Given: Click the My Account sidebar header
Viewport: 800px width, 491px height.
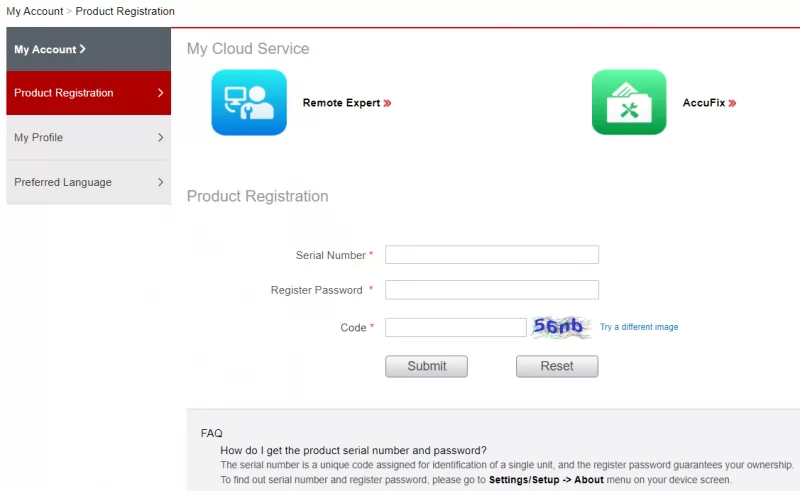Looking at the screenshot, I should click(x=50, y=49).
